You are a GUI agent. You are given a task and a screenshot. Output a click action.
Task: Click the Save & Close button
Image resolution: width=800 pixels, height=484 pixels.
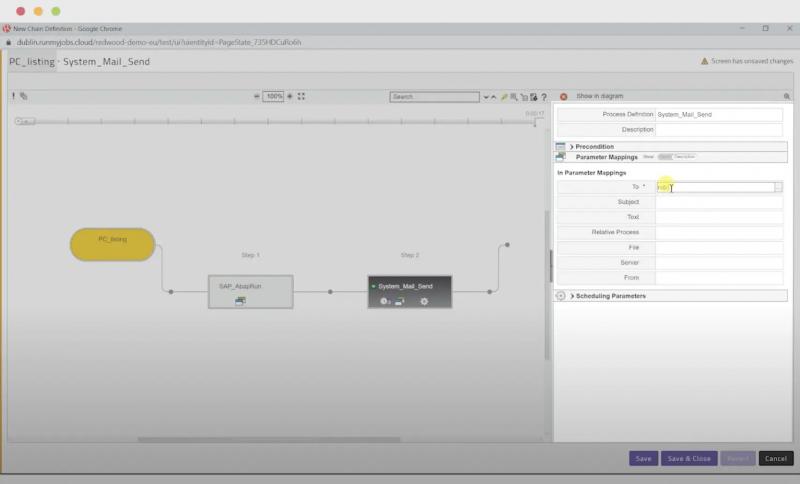click(689, 458)
